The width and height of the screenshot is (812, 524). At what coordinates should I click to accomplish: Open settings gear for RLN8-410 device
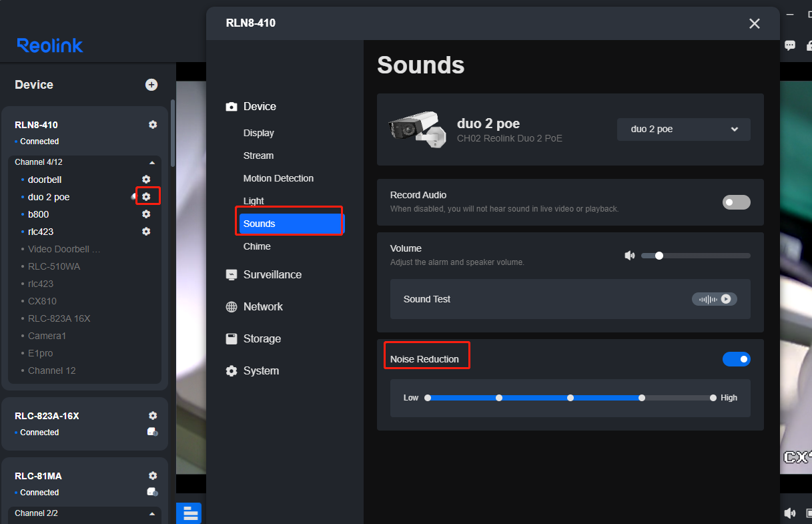coord(153,125)
